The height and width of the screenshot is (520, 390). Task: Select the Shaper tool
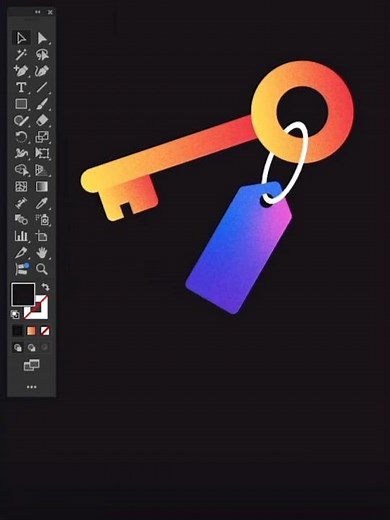pos(21,120)
